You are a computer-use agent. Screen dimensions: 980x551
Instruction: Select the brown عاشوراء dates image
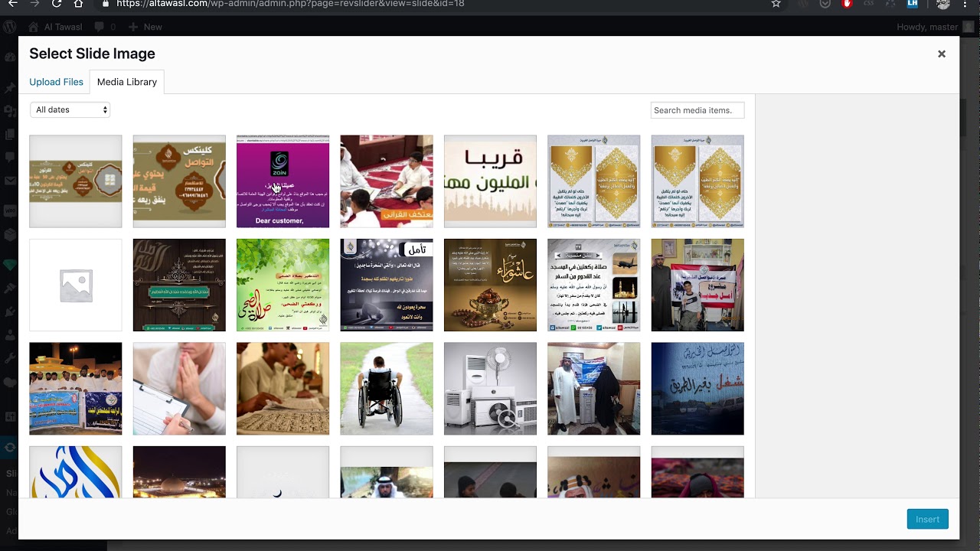click(490, 285)
